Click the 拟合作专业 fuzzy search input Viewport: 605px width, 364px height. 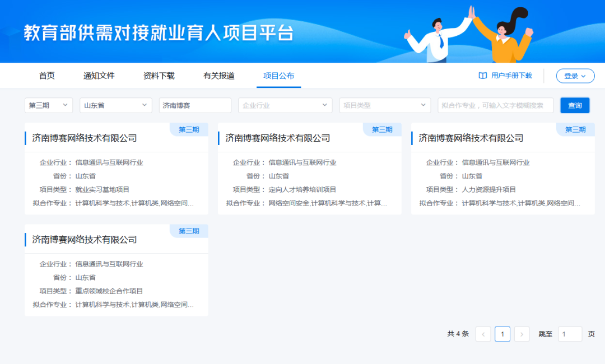coord(495,105)
